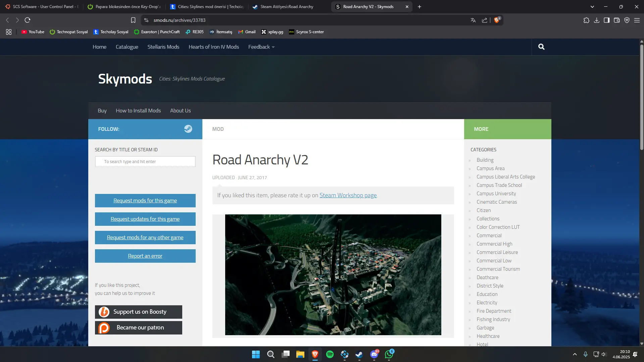This screenshot has height=362, width=644.
Task: Click the share page icon
Action: 485,20
